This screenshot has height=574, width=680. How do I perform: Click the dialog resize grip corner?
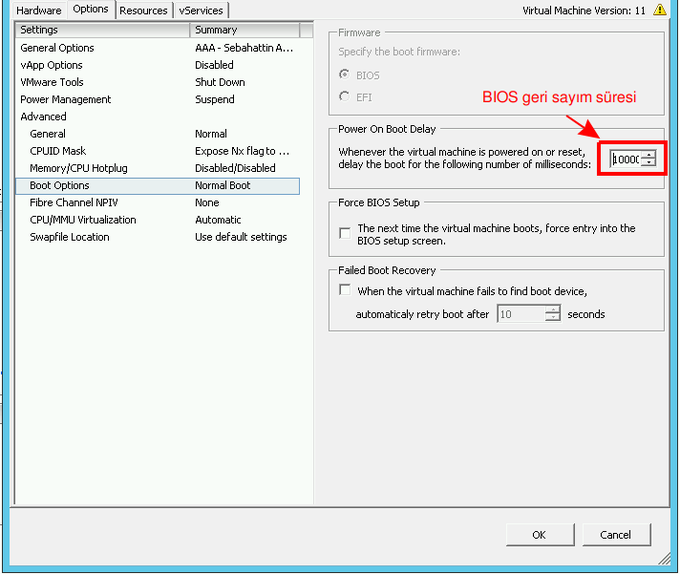[664, 559]
